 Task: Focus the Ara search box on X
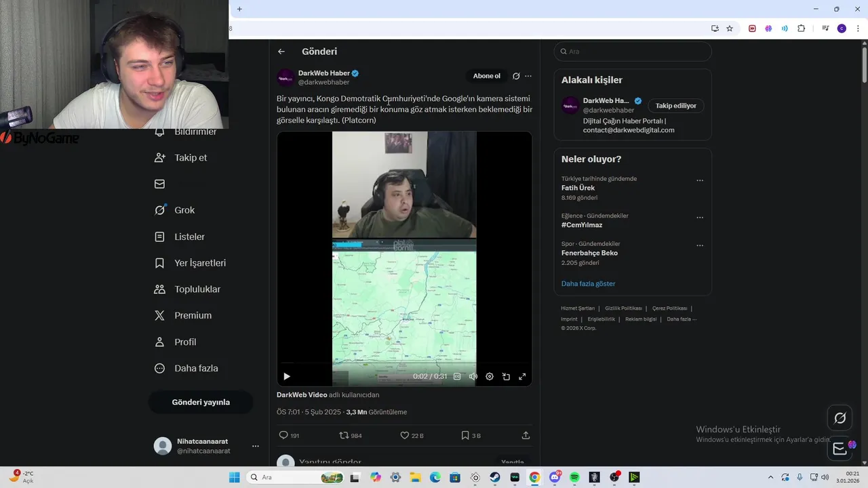tap(633, 52)
